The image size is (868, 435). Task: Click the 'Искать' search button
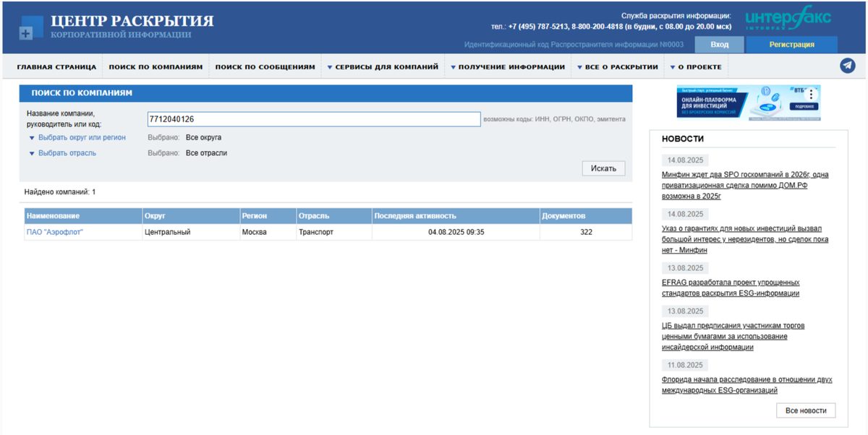[603, 168]
